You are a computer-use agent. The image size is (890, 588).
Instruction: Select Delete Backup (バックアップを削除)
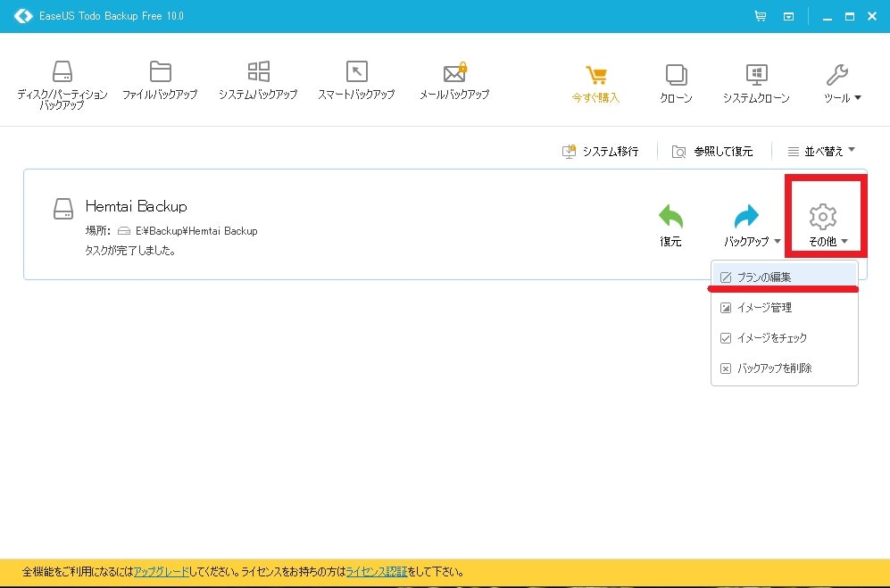click(785, 369)
